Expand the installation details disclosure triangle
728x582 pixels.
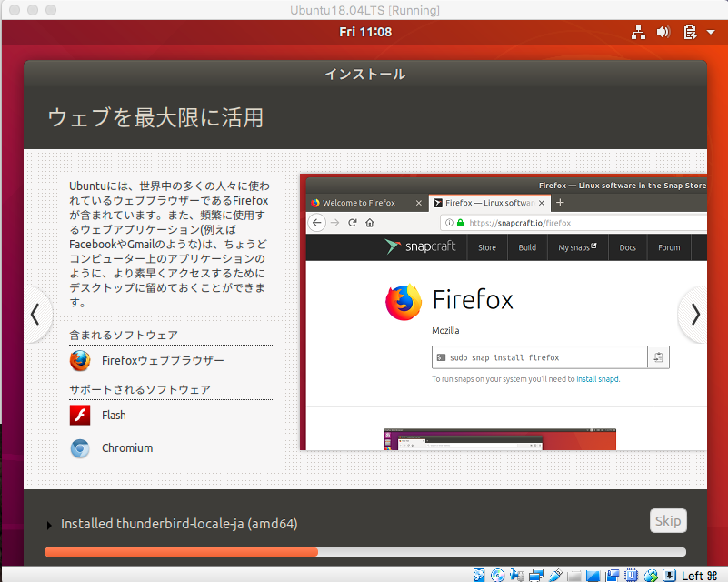pyautogui.click(x=49, y=526)
